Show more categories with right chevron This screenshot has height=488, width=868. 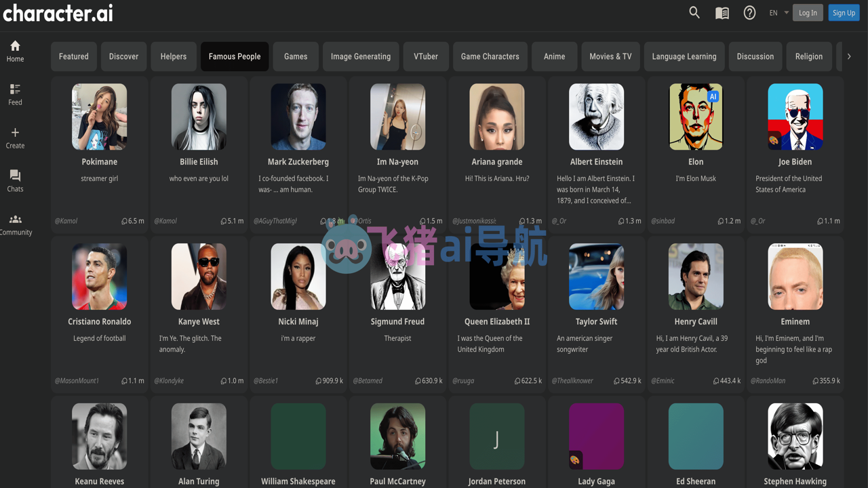click(x=849, y=56)
